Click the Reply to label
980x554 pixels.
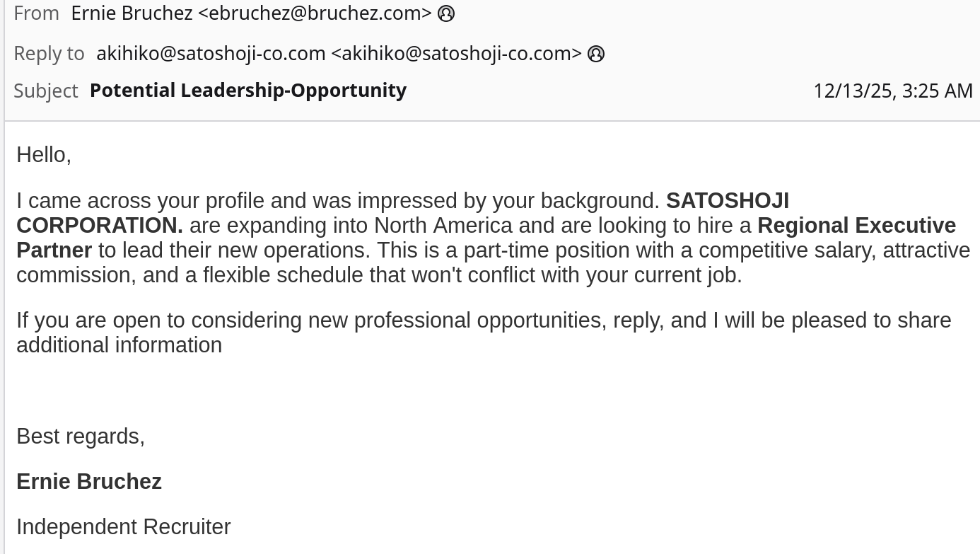point(49,54)
